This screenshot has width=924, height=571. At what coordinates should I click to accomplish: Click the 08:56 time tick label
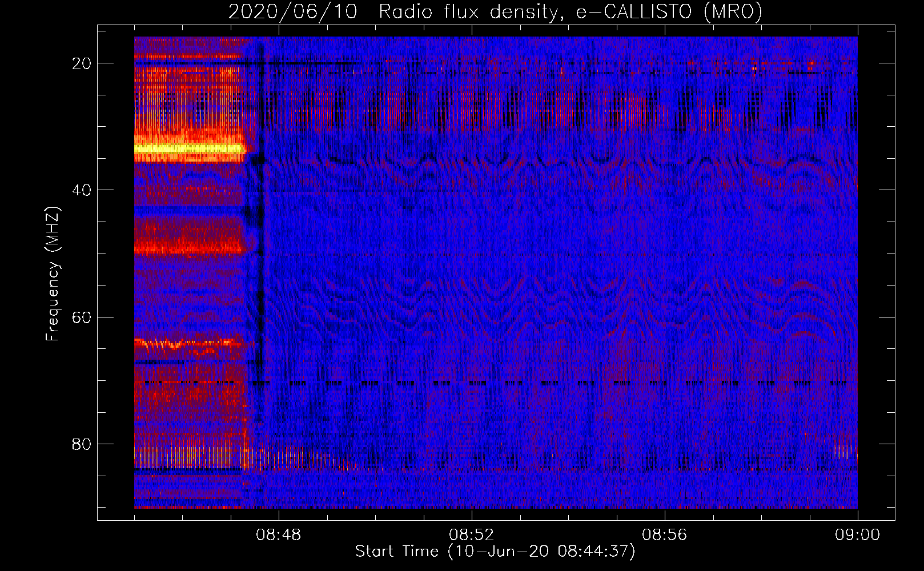click(x=665, y=535)
